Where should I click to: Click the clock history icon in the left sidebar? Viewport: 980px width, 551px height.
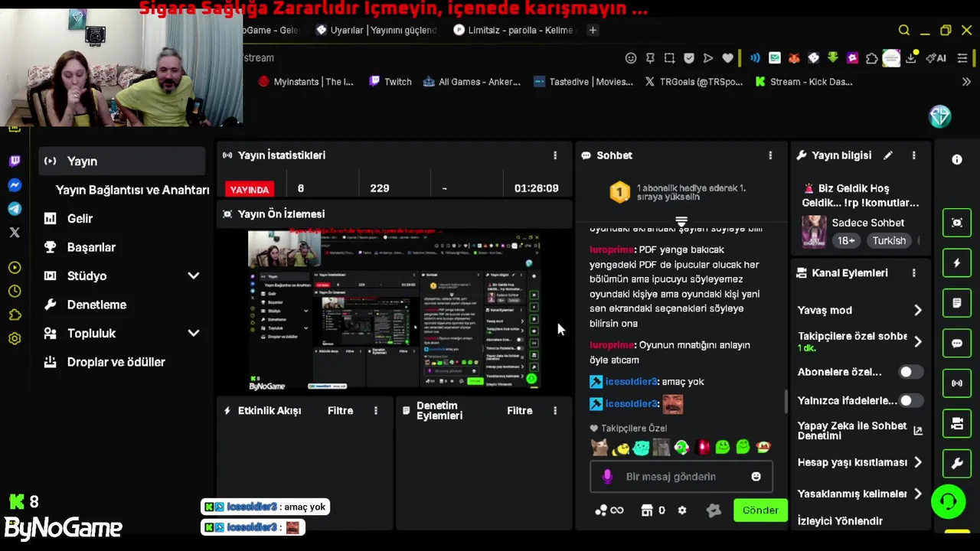point(15,291)
